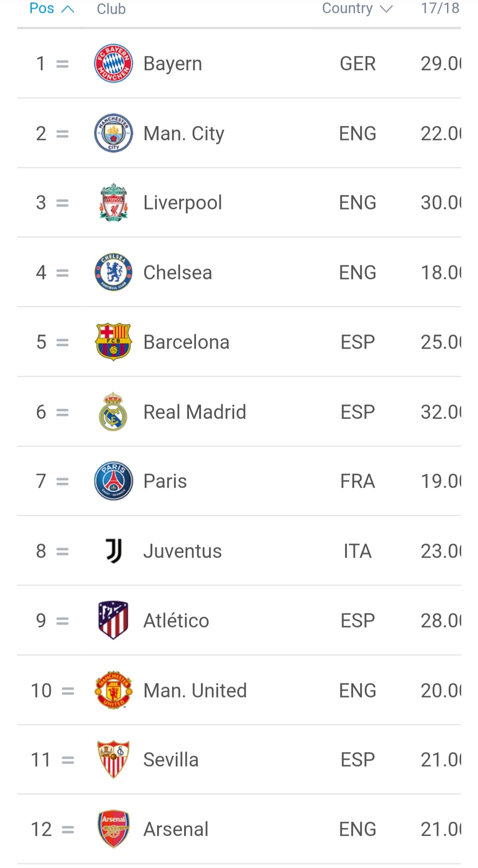Click the Real Madrid emblem
Screen dimensions: 478x868
(x=113, y=412)
